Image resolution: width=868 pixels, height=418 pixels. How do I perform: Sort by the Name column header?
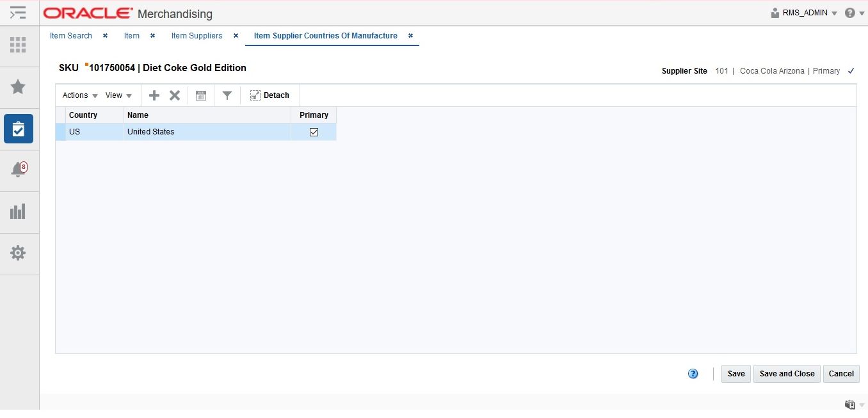(207, 115)
